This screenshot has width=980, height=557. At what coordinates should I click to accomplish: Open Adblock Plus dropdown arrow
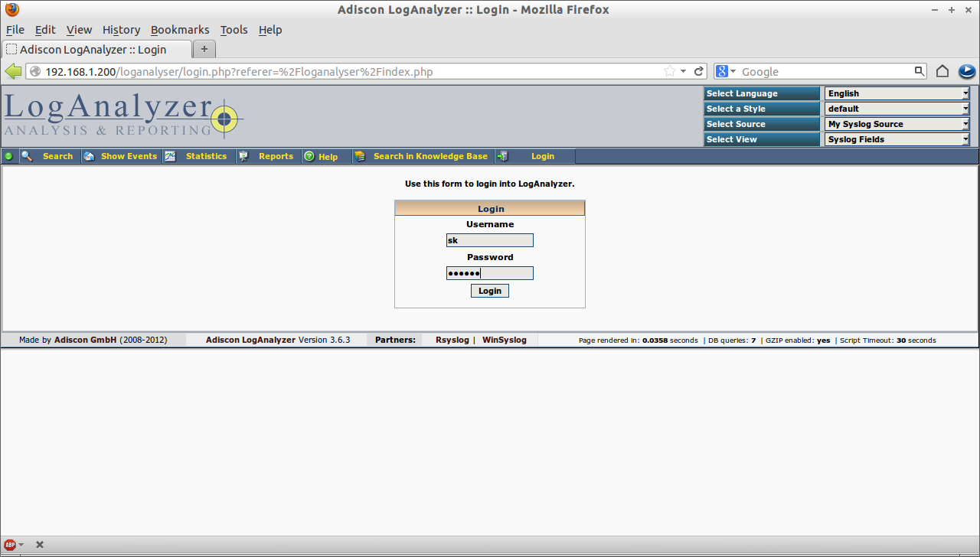(21, 545)
